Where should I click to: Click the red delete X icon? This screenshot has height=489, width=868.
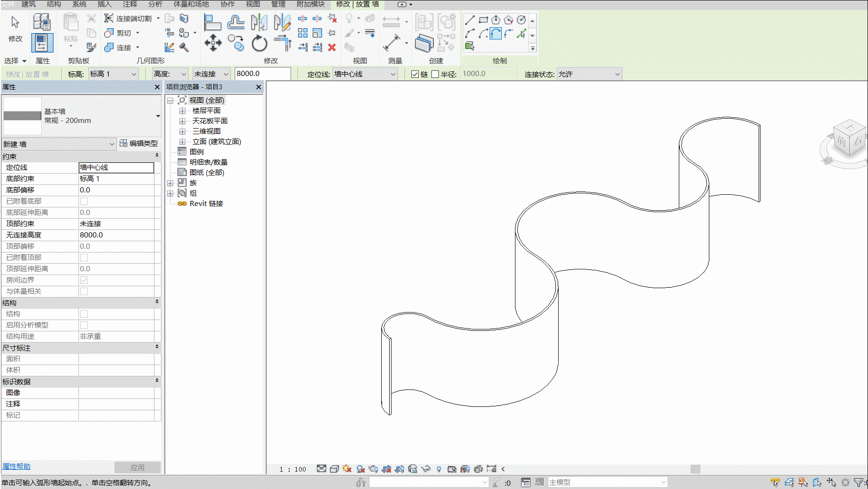pos(332,47)
